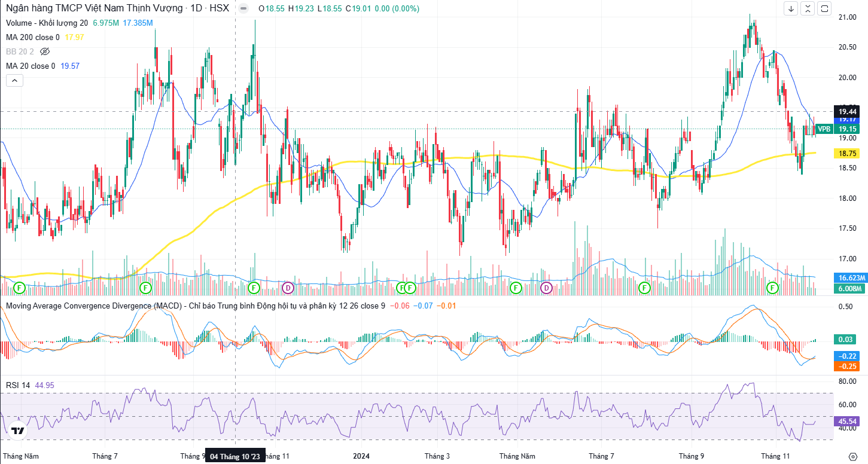Click the orange -0.25 signal value label
Viewport: 868px width, 464px height.
click(x=847, y=366)
